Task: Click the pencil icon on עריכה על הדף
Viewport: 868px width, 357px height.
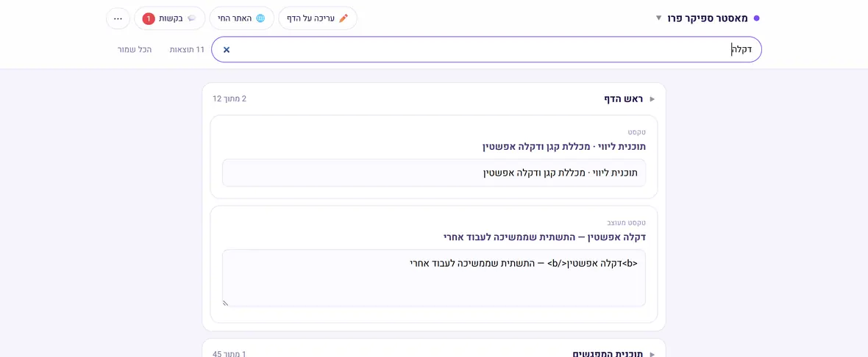Action: click(344, 18)
